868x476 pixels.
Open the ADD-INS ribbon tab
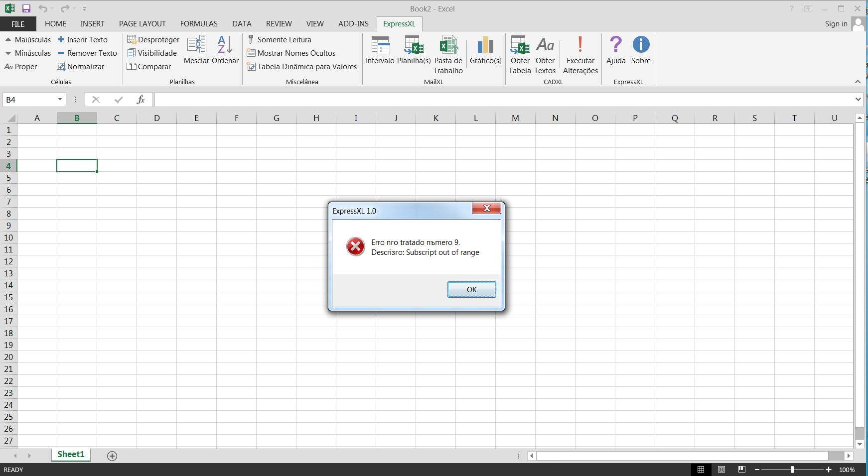[353, 24]
